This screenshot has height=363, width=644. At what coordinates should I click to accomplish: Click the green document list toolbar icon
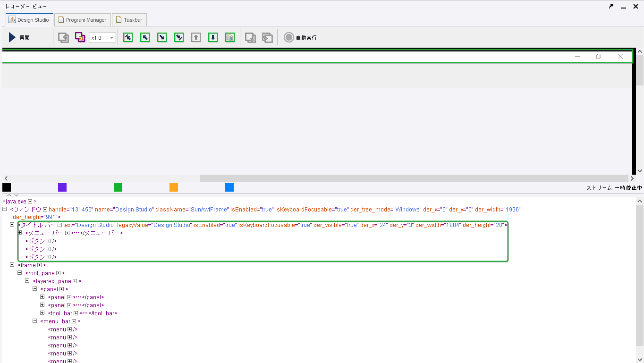click(230, 37)
